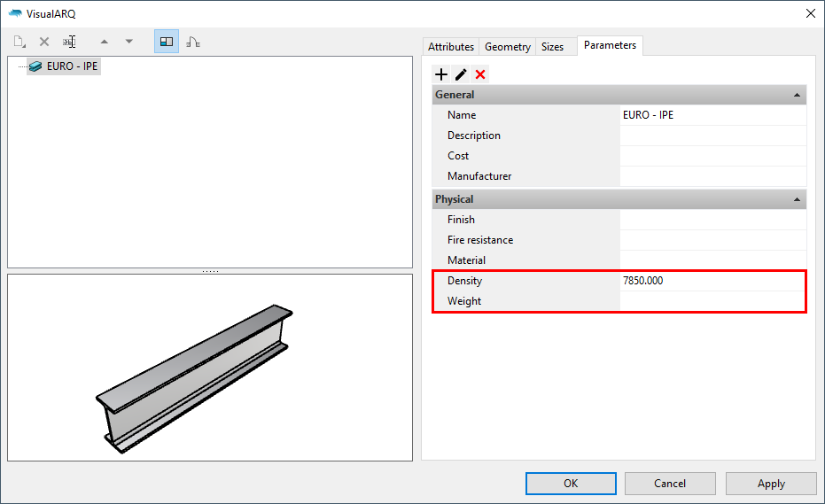Close the VisualARQ dialog window
Image resolution: width=825 pixels, height=504 pixels.
pos(810,13)
